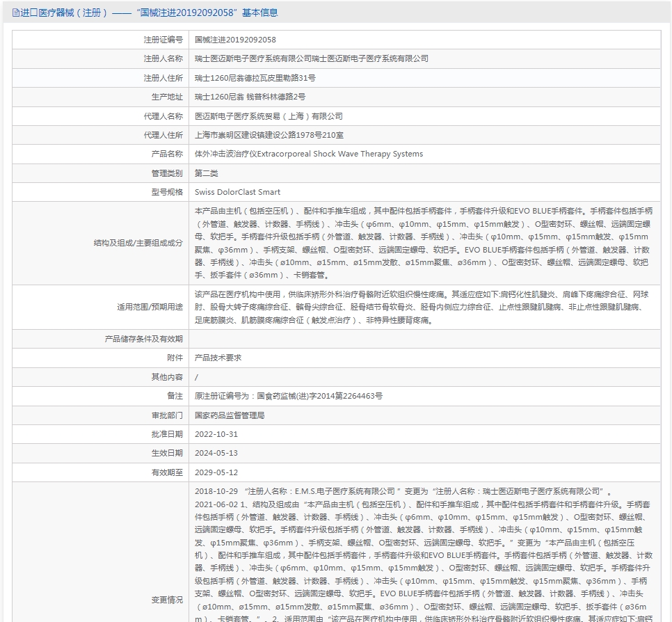Select agent name 医迈斯电子医疗系统贸易(上海)有限公司
Image resolution: width=672 pixels, height=622 pixels.
269,116
